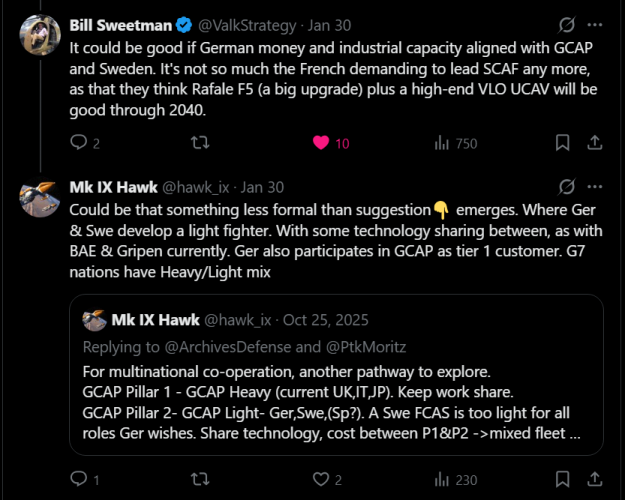Unlike Bill Sweetman's post with pink heart

point(321,143)
